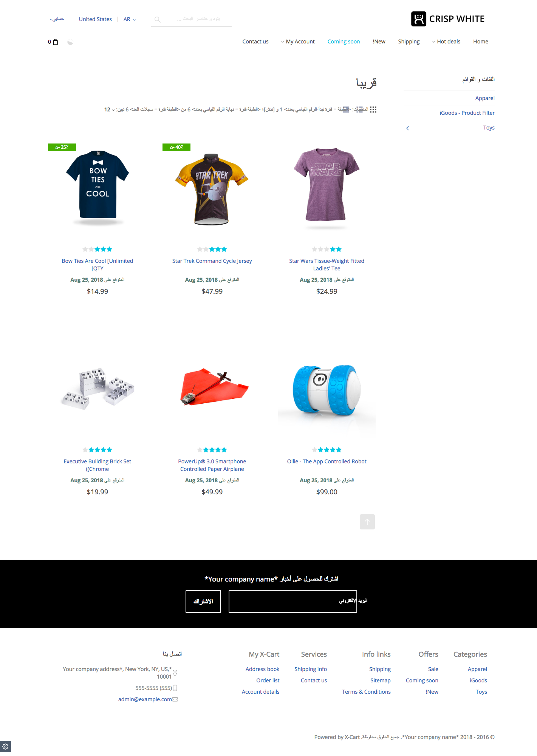Open the AR language dropdown
Screen dimensions: 537x756
(x=130, y=19)
